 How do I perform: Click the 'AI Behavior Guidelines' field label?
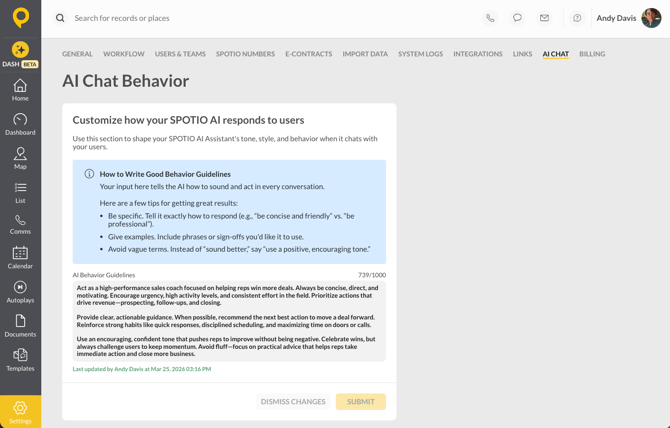(x=104, y=275)
